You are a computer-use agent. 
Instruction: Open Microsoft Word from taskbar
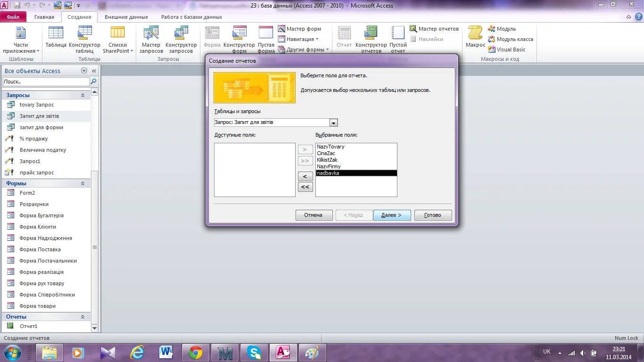click(x=166, y=353)
